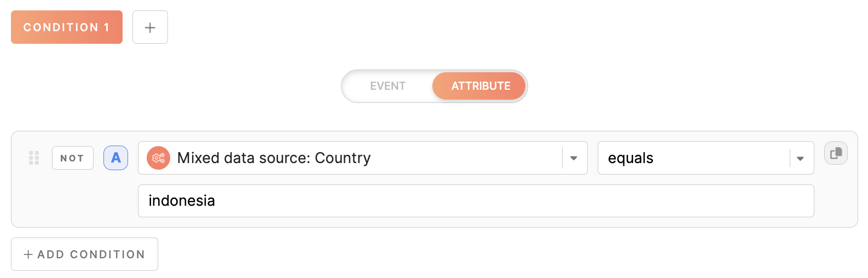Click the plus button beside Condition 1

tap(150, 27)
